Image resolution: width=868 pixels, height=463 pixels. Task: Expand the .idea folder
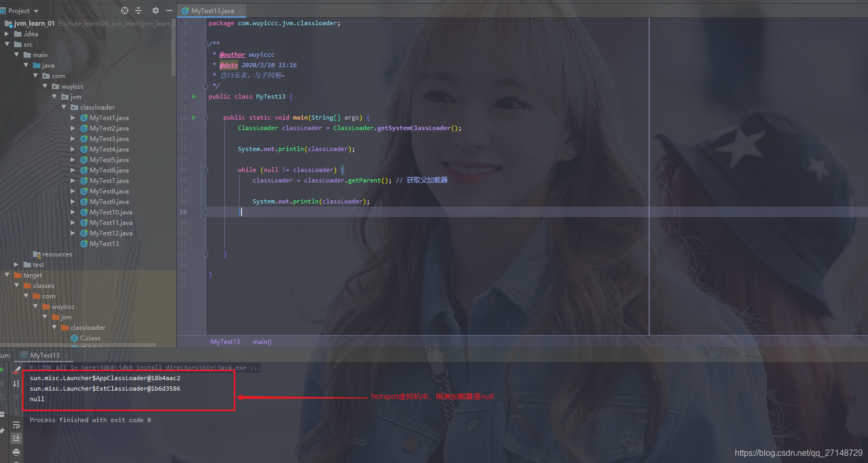(x=7, y=34)
